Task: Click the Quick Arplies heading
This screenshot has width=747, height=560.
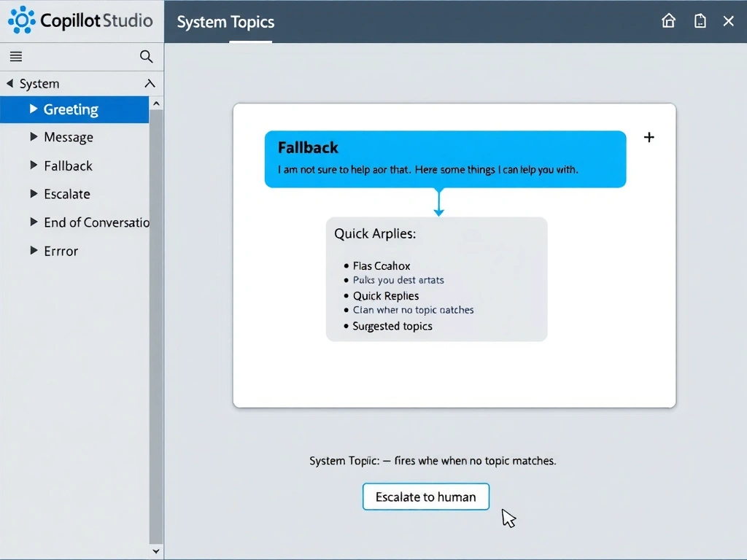Action: tap(375, 234)
